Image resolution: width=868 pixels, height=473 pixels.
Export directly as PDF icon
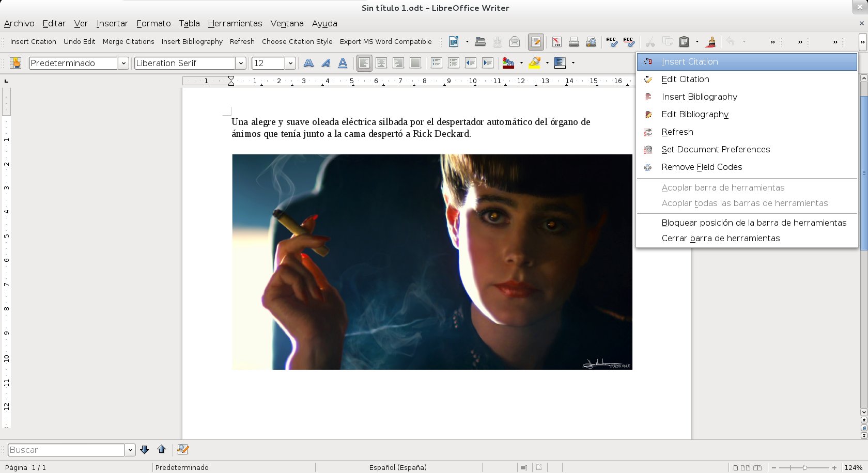click(x=556, y=42)
